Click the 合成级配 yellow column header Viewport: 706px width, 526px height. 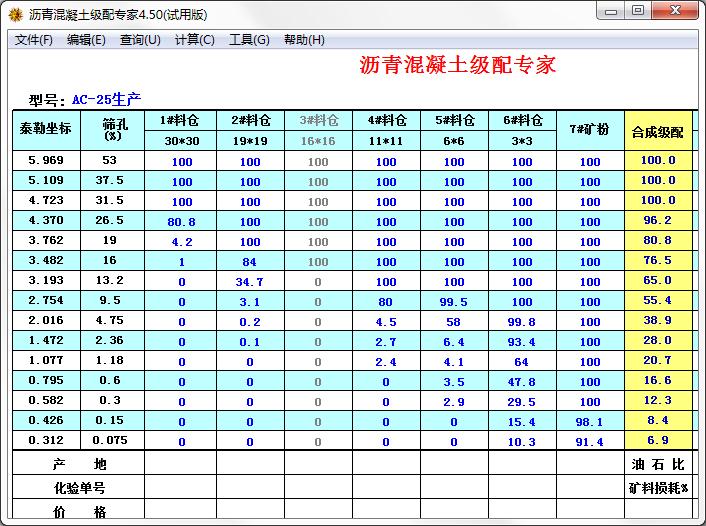[657, 131]
